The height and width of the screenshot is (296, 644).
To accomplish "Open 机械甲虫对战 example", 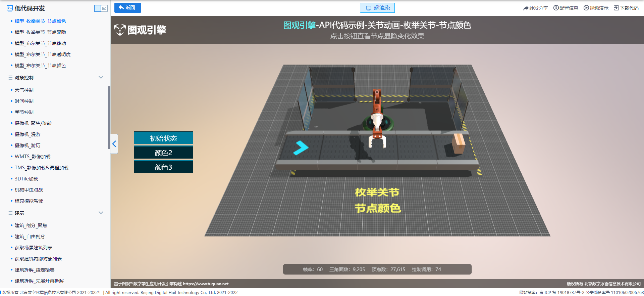I will click(29, 190).
